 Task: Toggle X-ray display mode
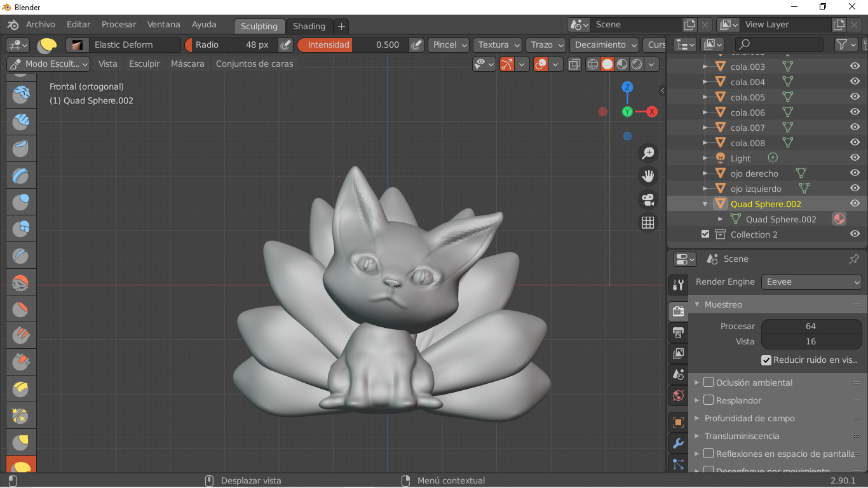(574, 64)
